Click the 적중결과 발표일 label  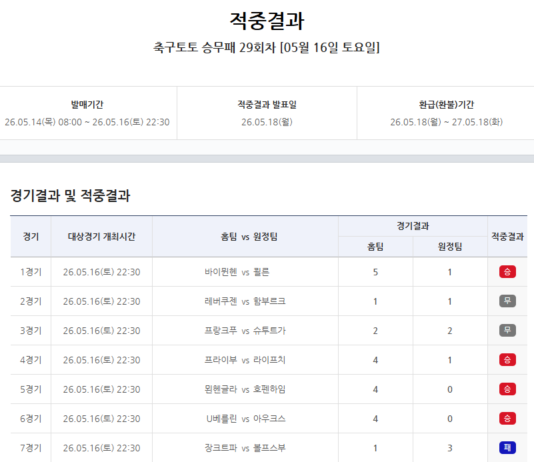[267, 105]
